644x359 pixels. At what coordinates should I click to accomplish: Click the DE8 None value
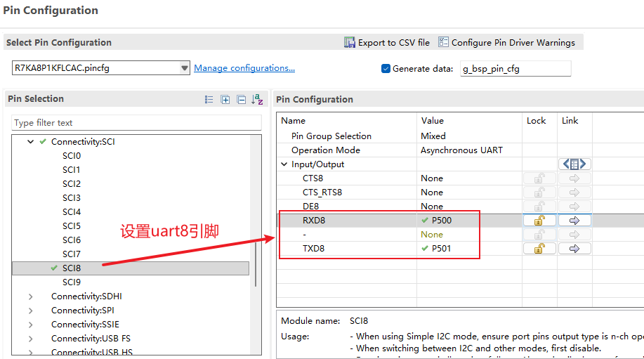click(432, 207)
